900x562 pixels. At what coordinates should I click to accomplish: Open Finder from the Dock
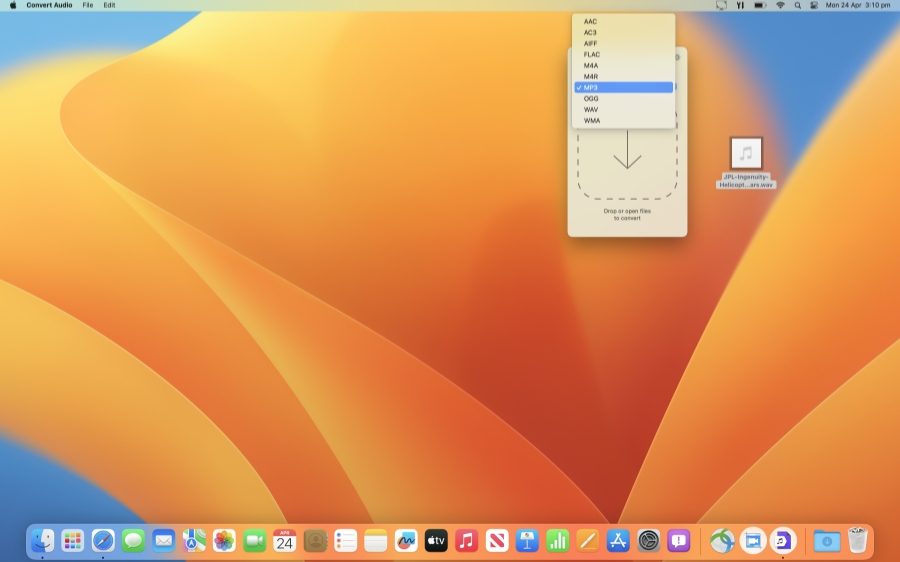tap(43, 541)
